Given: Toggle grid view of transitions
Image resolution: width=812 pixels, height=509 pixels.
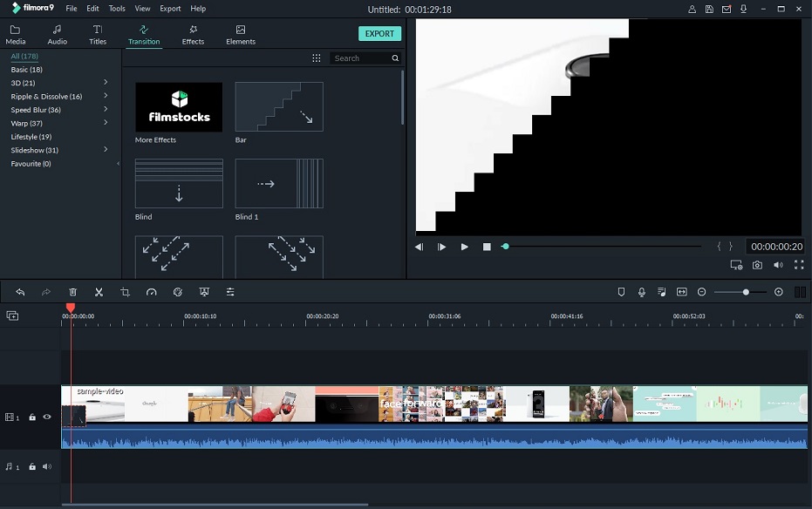Looking at the screenshot, I should (x=317, y=58).
